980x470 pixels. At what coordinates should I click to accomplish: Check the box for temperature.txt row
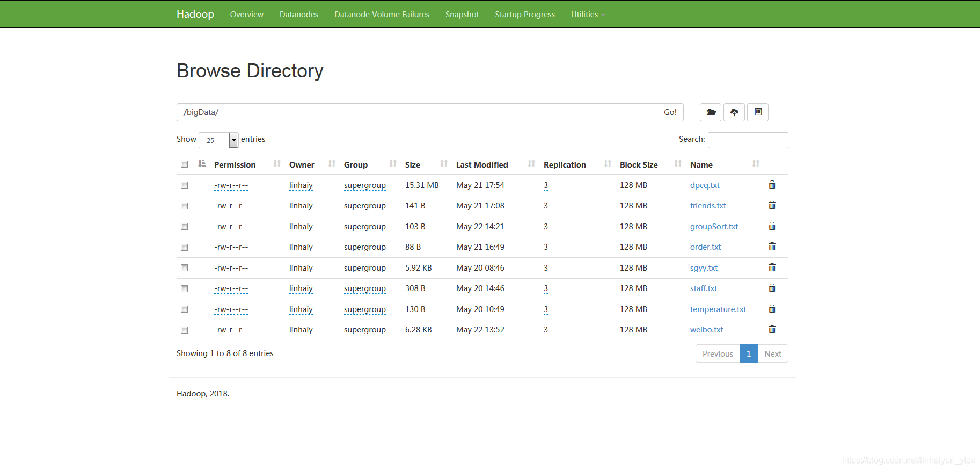[184, 309]
